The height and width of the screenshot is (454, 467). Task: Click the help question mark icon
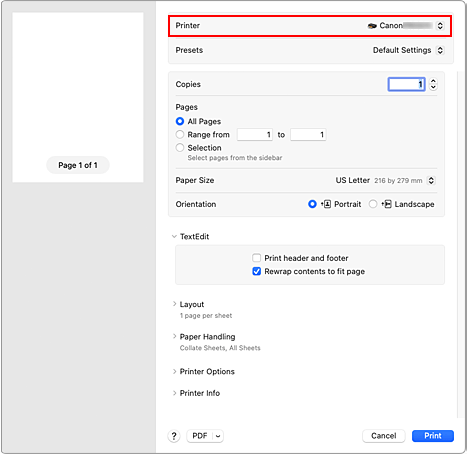click(x=174, y=436)
